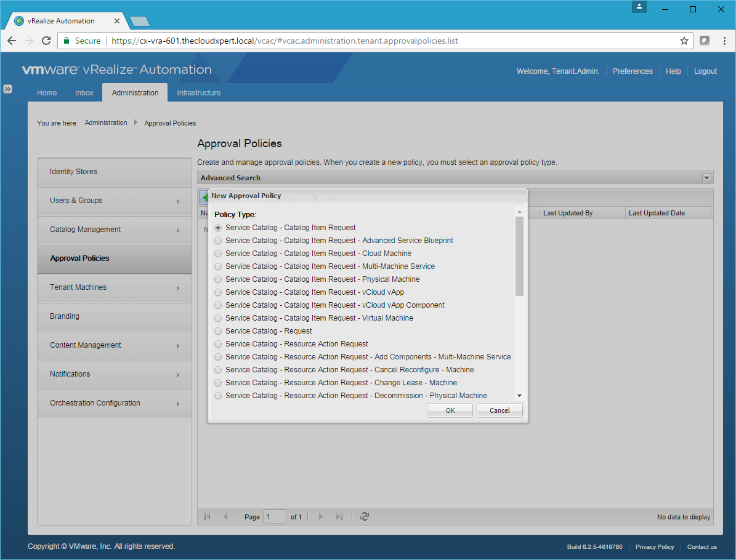Choose Catalog Item Request - Virtual Machine radio
This screenshot has height=560, width=736.
[218, 318]
